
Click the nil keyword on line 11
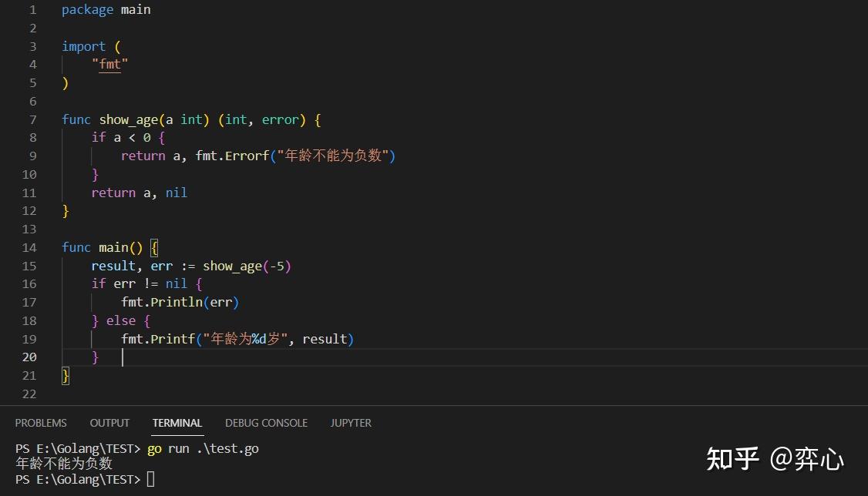pyautogui.click(x=176, y=193)
